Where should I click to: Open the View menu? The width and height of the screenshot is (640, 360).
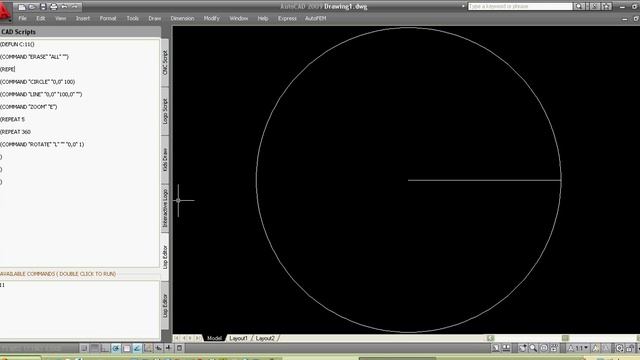pos(60,18)
